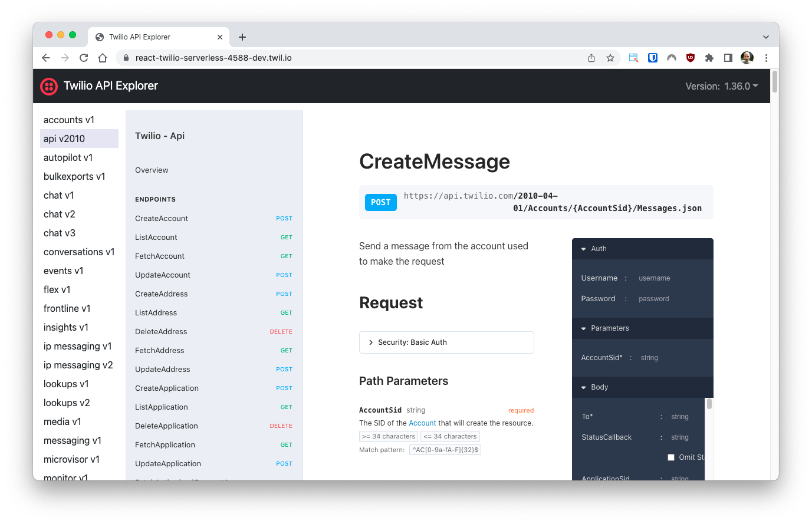The image size is (812, 524).
Task: Select api v2010 in API list
Action: 79,139
